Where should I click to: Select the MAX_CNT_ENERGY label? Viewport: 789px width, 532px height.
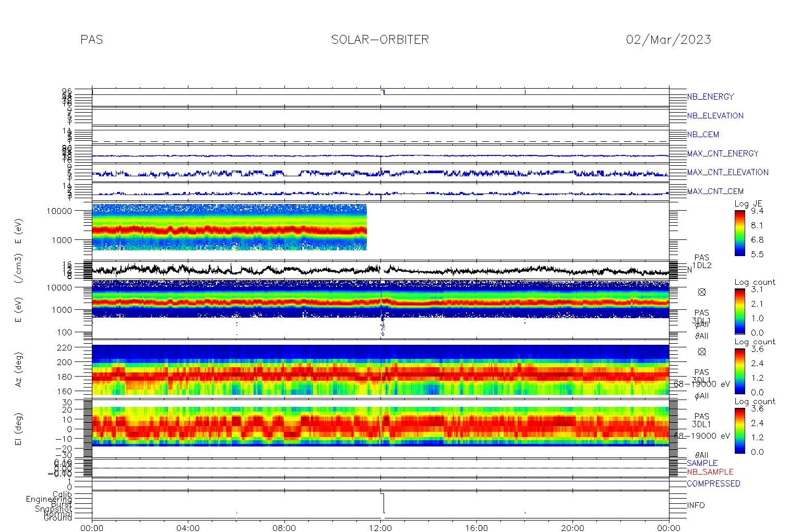pos(722,153)
